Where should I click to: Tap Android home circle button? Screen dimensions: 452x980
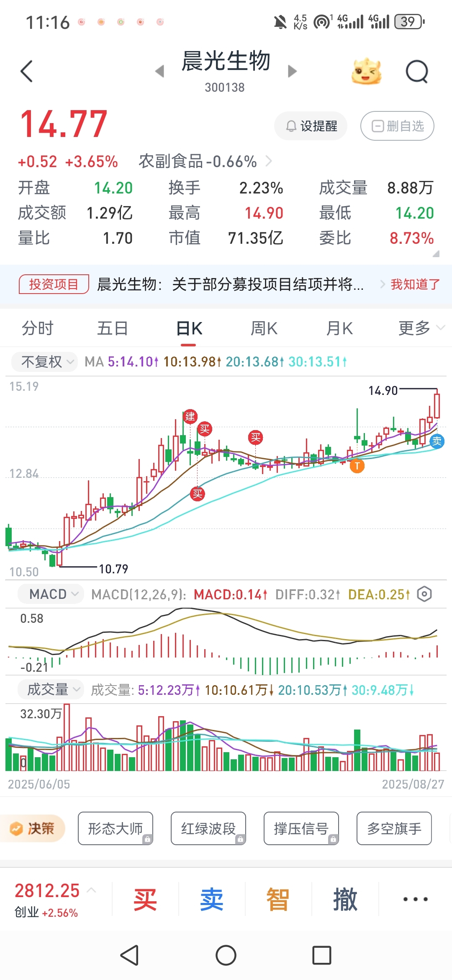[226, 956]
